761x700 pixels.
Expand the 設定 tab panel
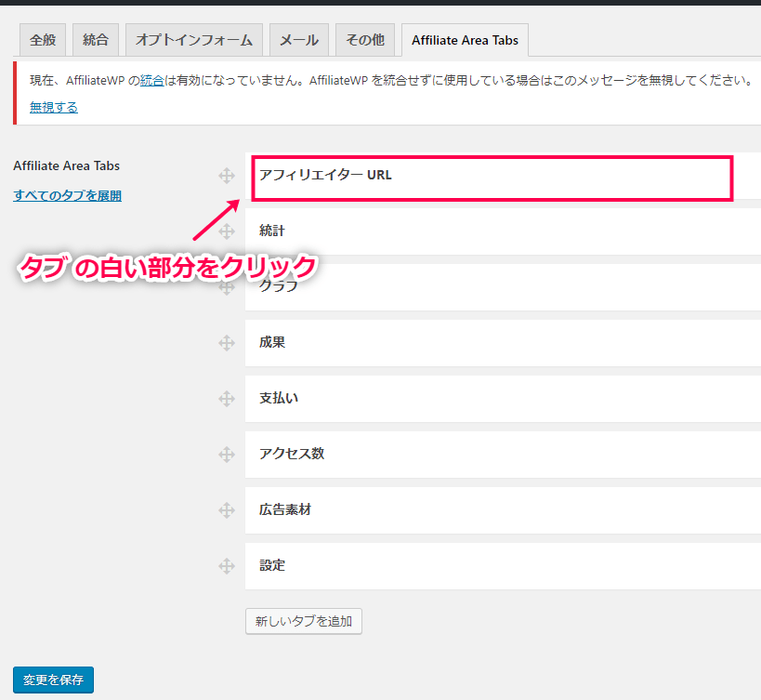pyautogui.click(x=503, y=566)
